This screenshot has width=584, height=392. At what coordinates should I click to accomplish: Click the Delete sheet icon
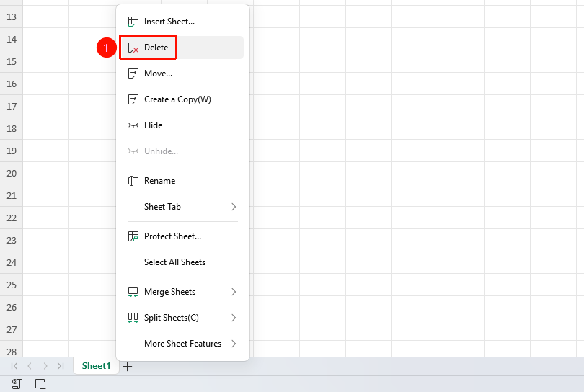[x=133, y=48]
